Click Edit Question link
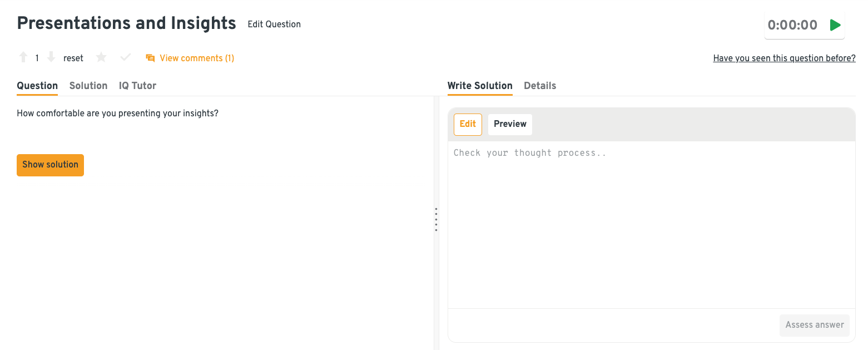 point(274,24)
